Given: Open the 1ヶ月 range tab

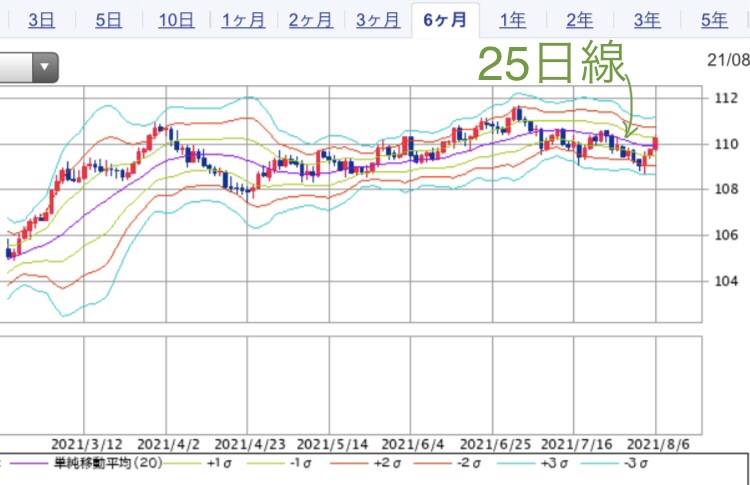Looking at the screenshot, I should 243,20.
